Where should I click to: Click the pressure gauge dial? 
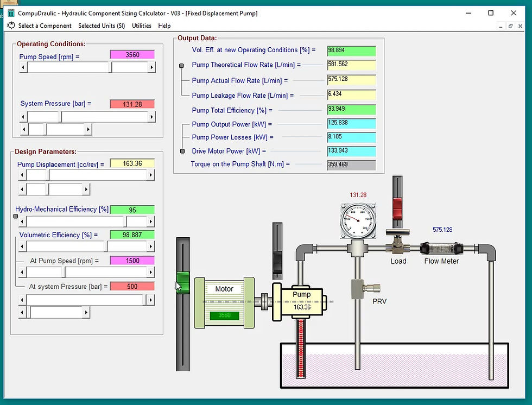358,220
